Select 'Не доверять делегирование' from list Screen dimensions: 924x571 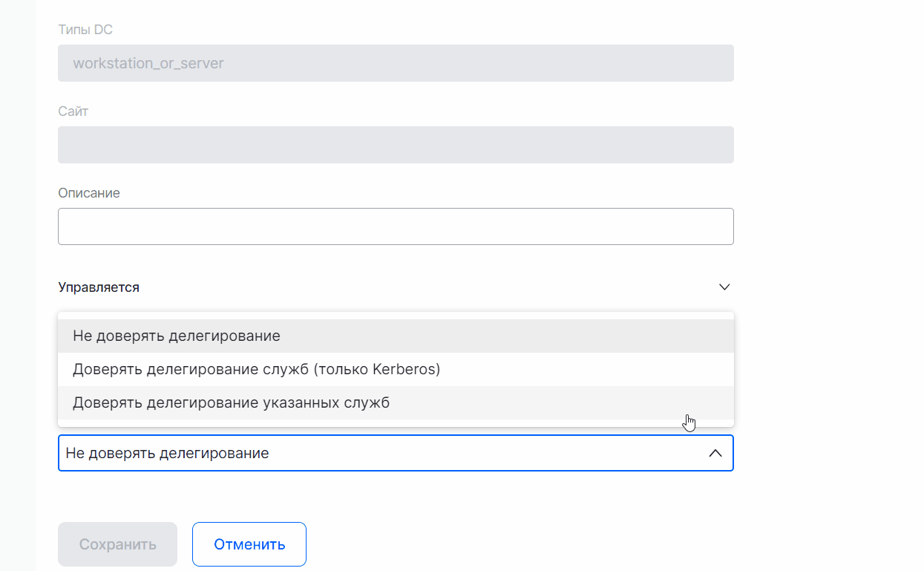point(177,336)
